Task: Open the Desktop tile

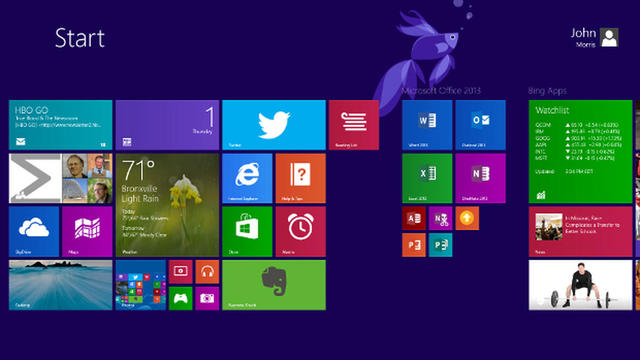Action: [60, 285]
